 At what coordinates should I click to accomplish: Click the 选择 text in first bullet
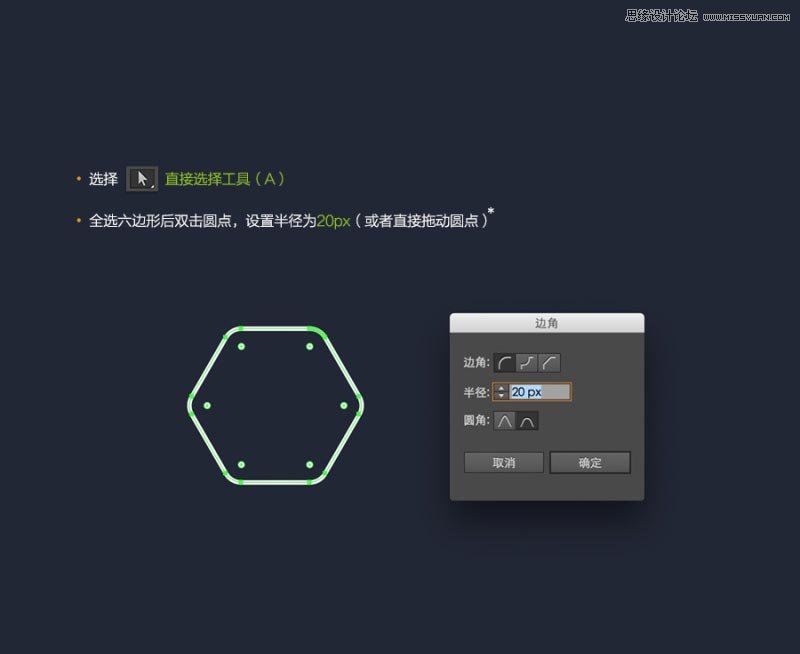tap(103, 179)
